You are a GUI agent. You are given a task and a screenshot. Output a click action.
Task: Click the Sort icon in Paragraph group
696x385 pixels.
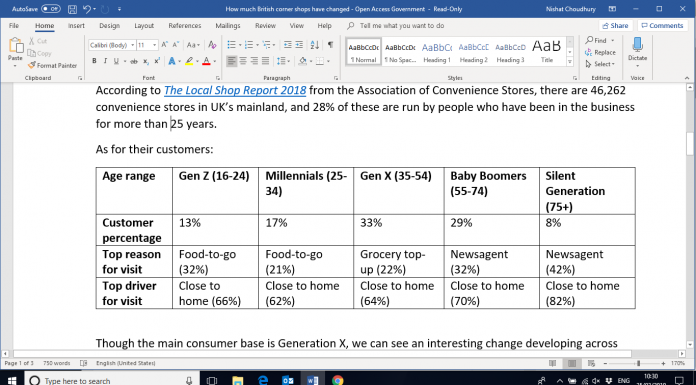(315, 45)
